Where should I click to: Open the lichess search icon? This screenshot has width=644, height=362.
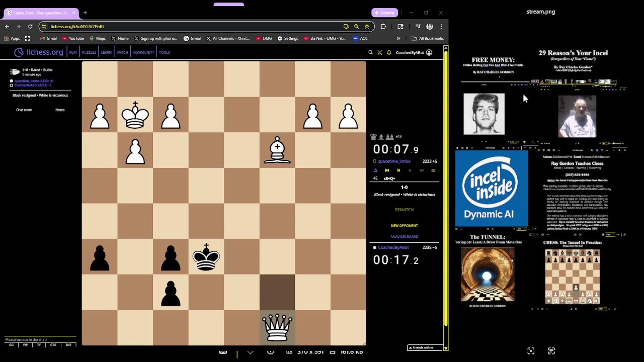[x=371, y=52]
